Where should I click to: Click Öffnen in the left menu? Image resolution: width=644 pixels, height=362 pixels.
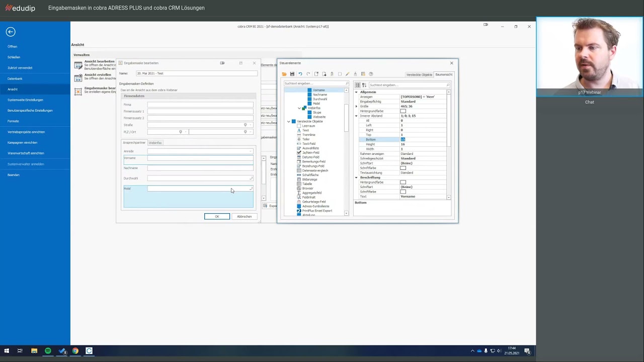pyautogui.click(x=12, y=46)
